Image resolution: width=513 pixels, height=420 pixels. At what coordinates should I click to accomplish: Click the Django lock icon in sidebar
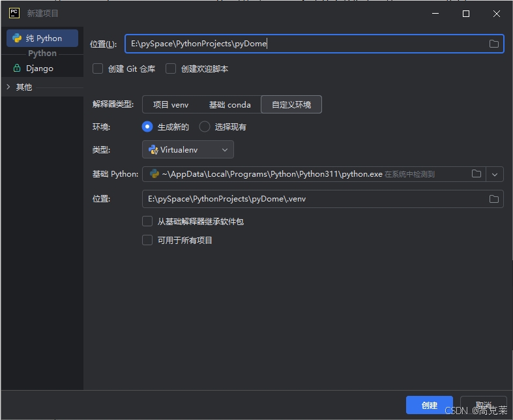[x=17, y=68]
